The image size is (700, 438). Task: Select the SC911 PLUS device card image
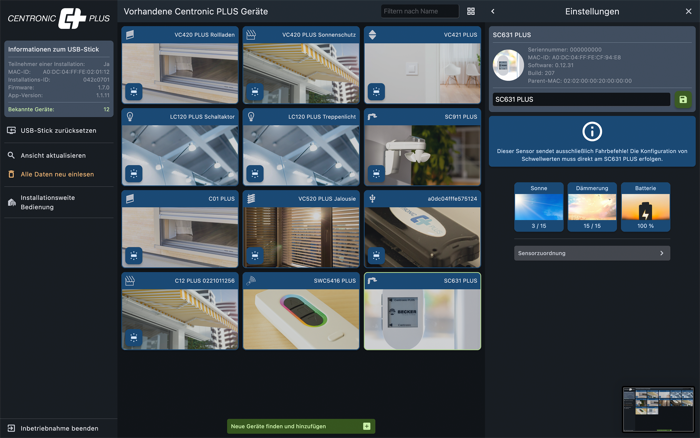coord(422,155)
